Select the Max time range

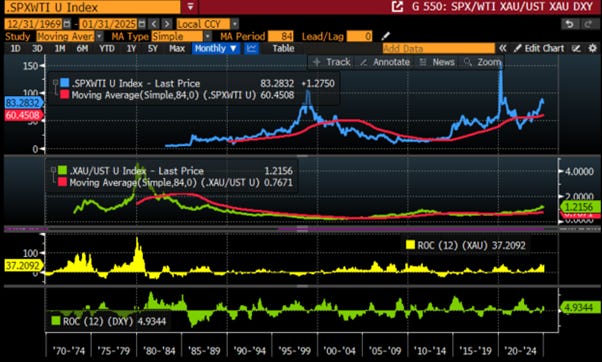pos(177,48)
